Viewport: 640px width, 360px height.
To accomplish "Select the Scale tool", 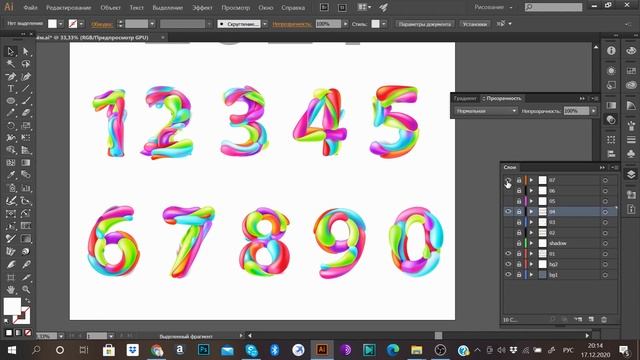I will 26,125.
